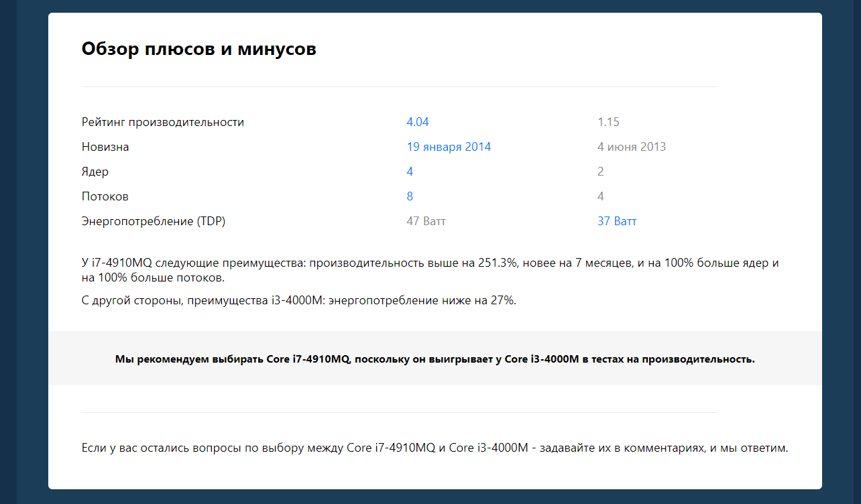Click the value 4 in the Потоков row
The height and width of the screenshot is (504, 861).
pos(601,196)
